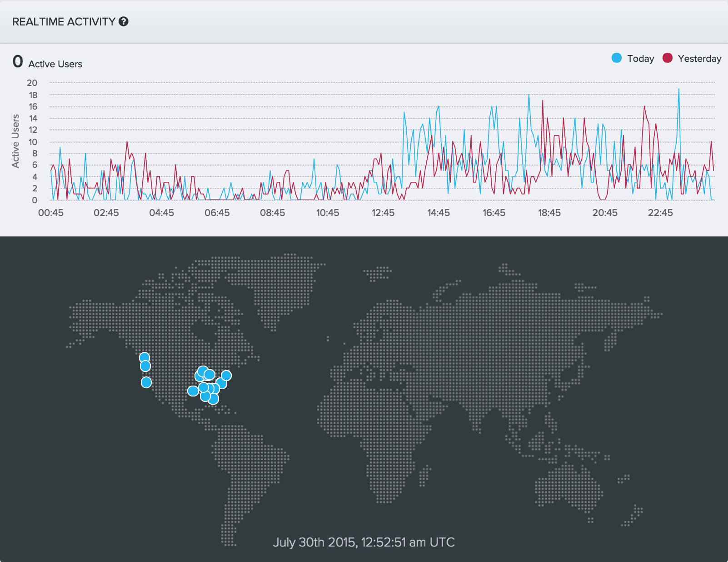Click the easternmost blue map marker
This screenshot has width=728, height=562.
(226, 376)
